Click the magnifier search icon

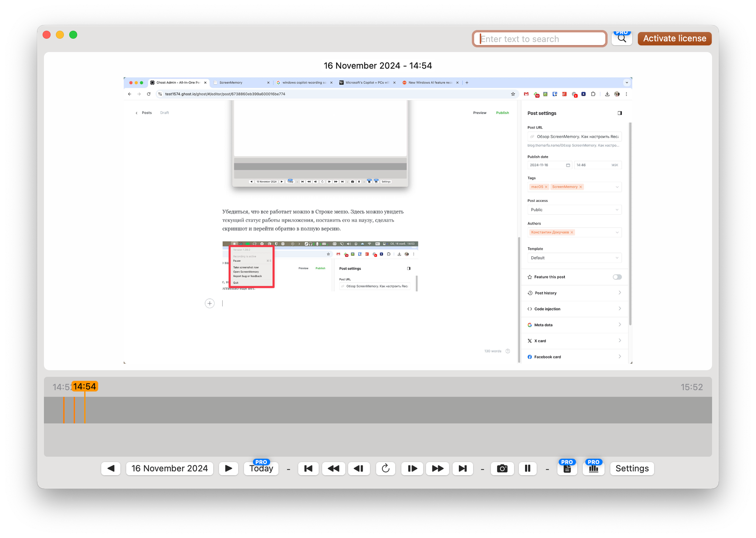tap(622, 39)
